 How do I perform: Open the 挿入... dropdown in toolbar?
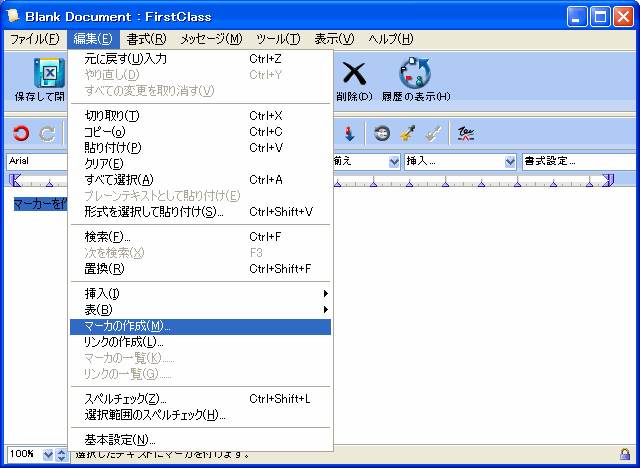[461, 161]
